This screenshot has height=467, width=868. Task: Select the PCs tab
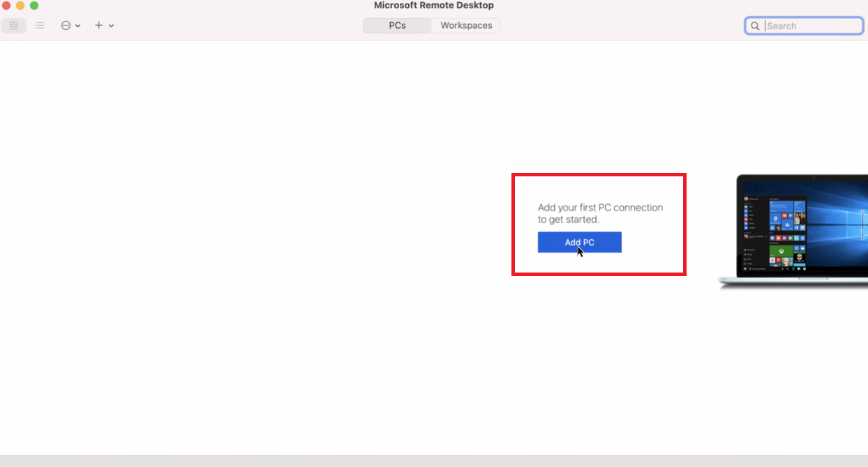[x=398, y=26]
